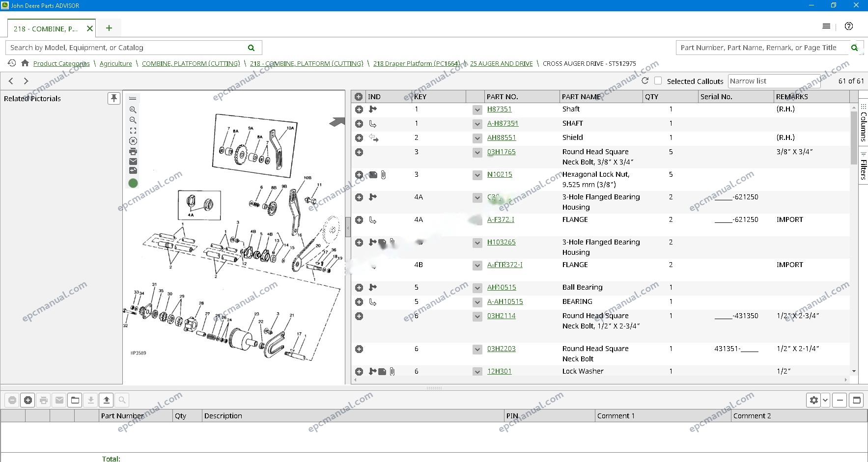
Task: Toggle the Selected Callouts checkbox
Action: 658,81
